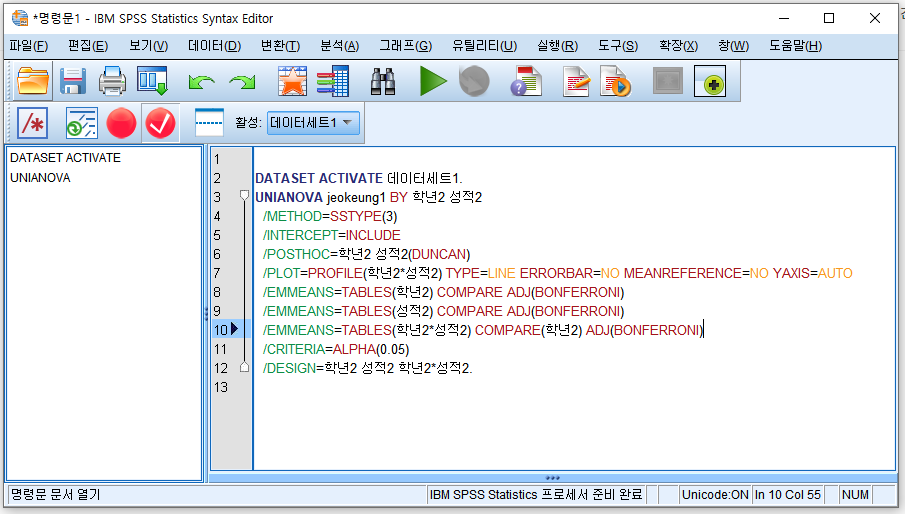Recall recently used dialogs icon
Image resolution: width=905 pixels, height=514 pixels.
tap(152, 81)
